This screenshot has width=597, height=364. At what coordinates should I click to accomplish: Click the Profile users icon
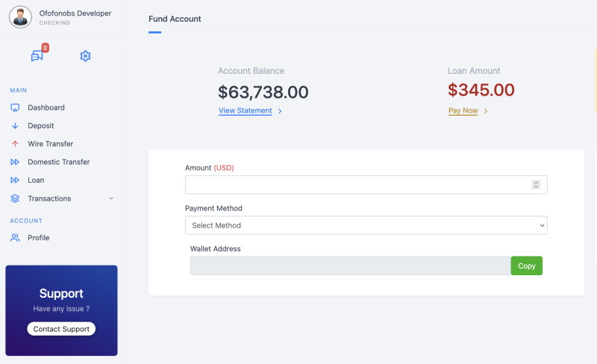click(x=15, y=238)
